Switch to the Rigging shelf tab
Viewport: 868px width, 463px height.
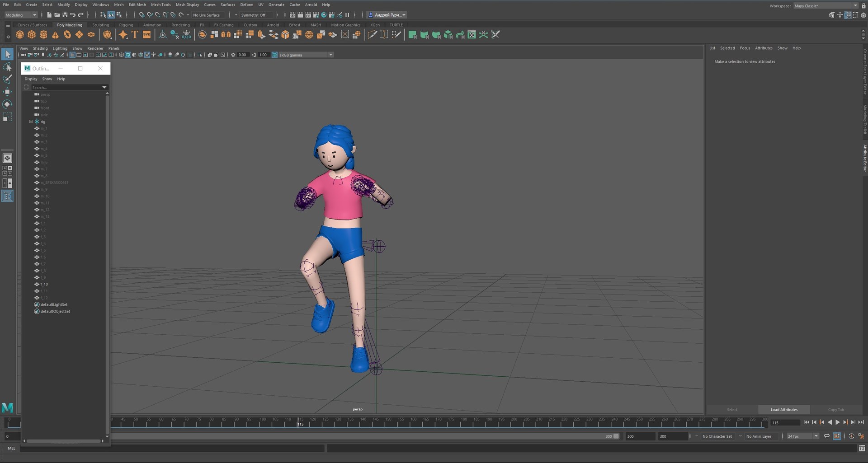pos(126,25)
